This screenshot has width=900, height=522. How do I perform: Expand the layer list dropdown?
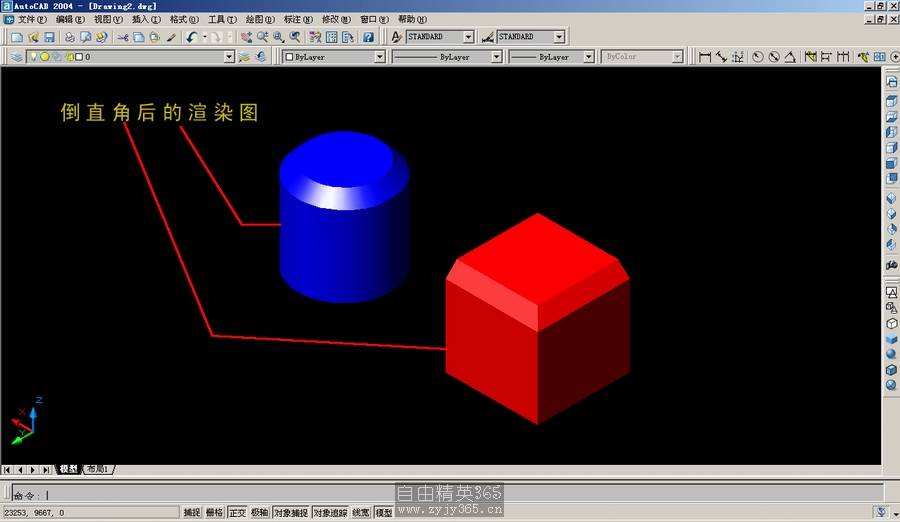230,57
